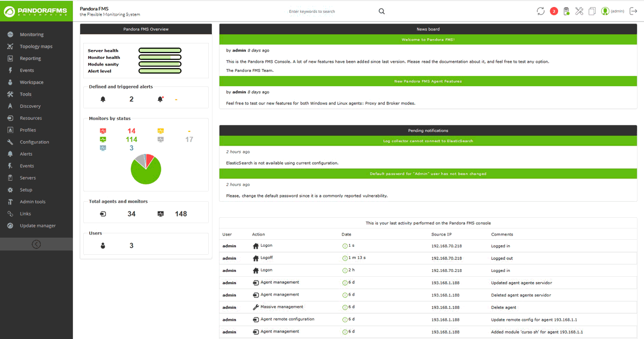
Task: Click the Tools wrench icon
Action: click(10, 94)
